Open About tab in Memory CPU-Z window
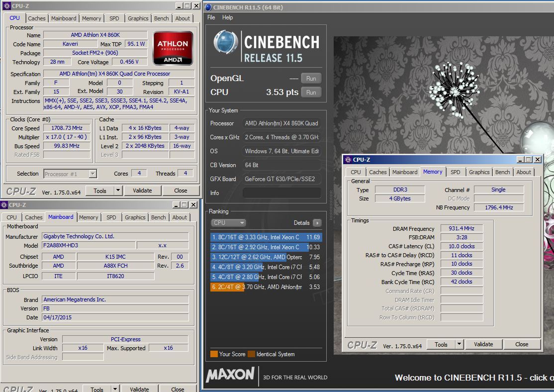 point(524,172)
